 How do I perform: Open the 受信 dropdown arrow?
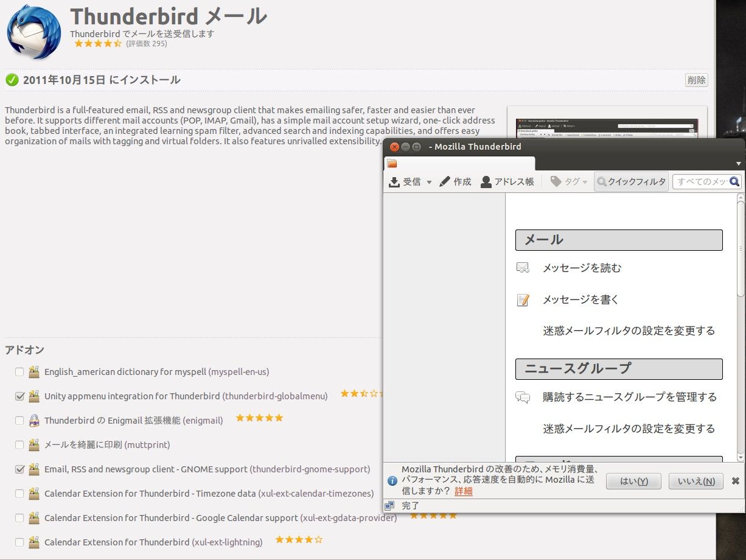(429, 182)
